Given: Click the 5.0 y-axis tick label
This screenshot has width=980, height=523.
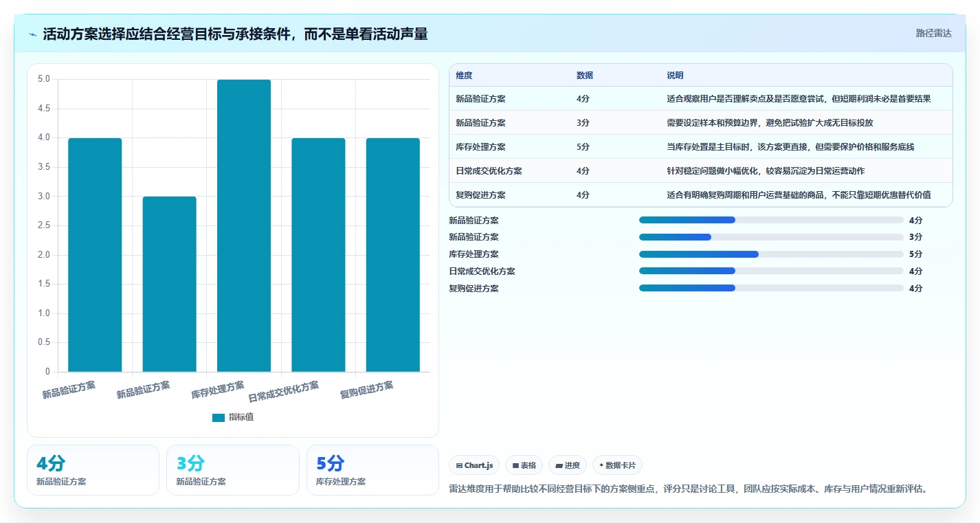Looking at the screenshot, I should click(x=44, y=79).
